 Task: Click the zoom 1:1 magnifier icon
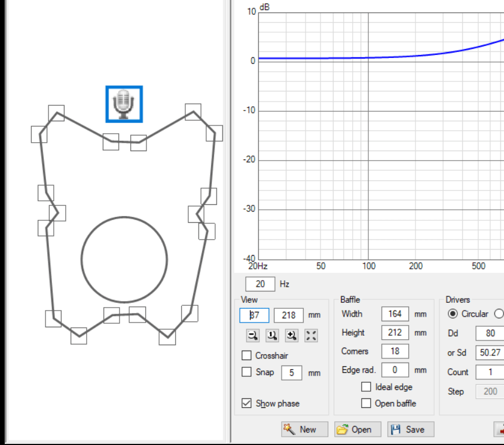click(272, 336)
